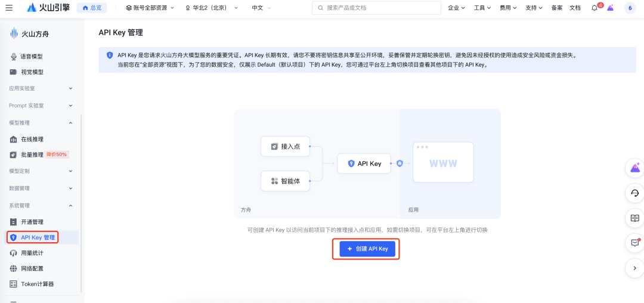
Task: Open the 总览 overview button
Action: point(92,8)
